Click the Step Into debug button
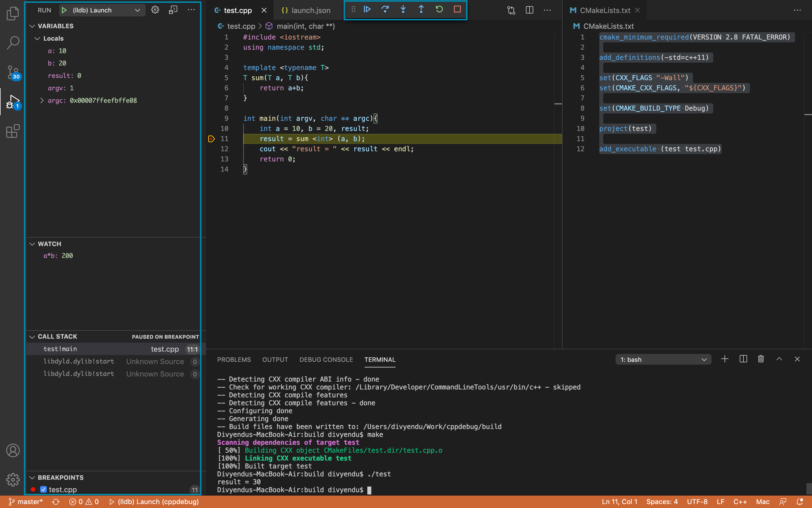812x508 pixels. tap(403, 9)
